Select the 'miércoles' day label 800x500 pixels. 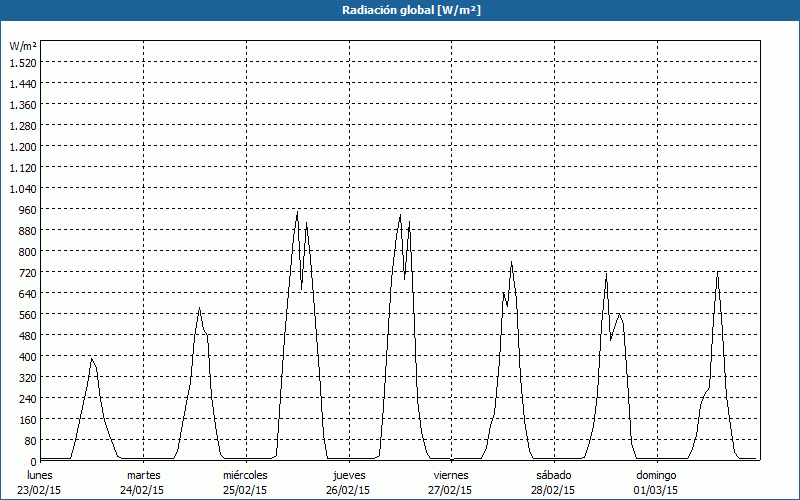pyautogui.click(x=245, y=475)
